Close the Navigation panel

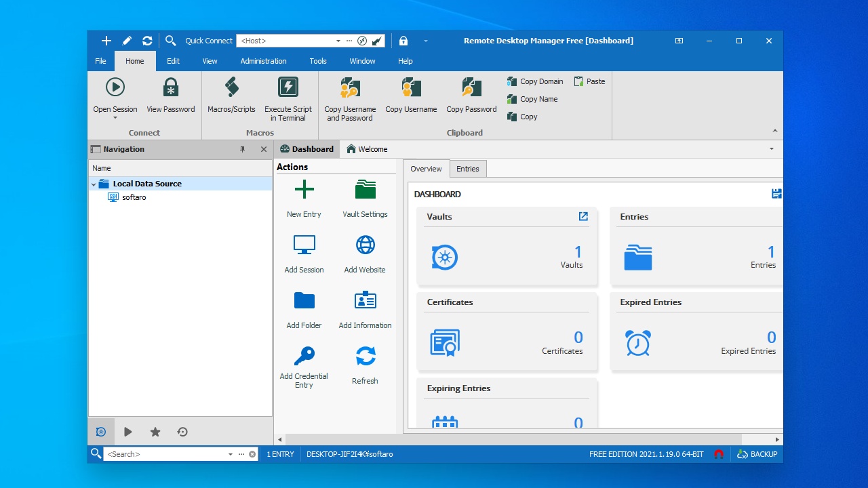[x=264, y=149]
